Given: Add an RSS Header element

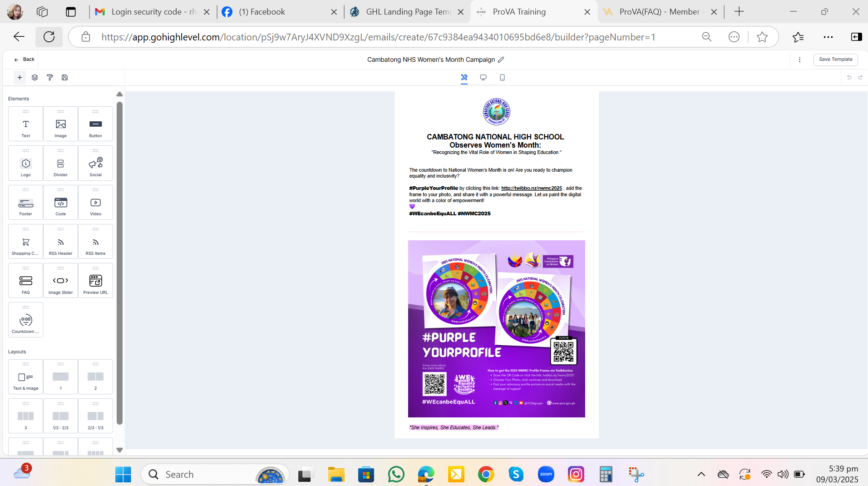Looking at the screenshot, I should pos(60,242).
